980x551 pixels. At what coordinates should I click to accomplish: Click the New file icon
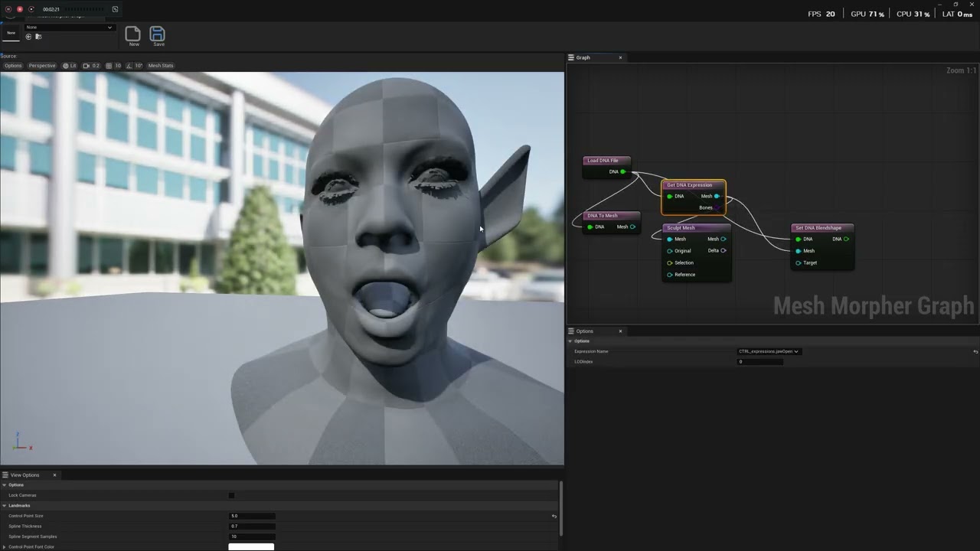132,34
